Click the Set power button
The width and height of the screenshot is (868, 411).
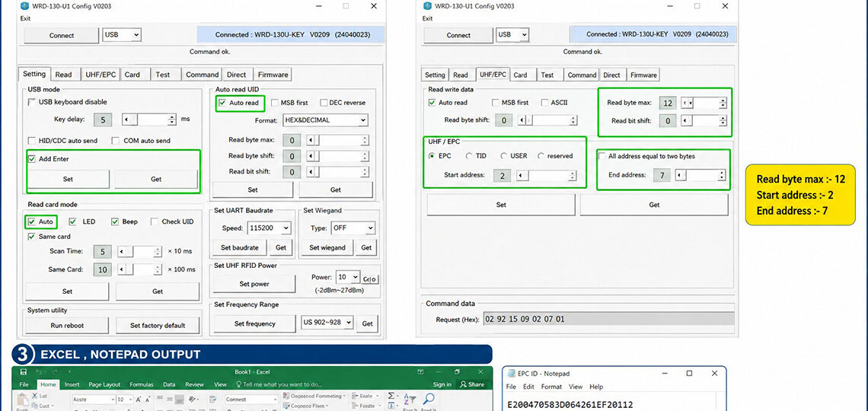pyautogui.click(x=254, y=284)
